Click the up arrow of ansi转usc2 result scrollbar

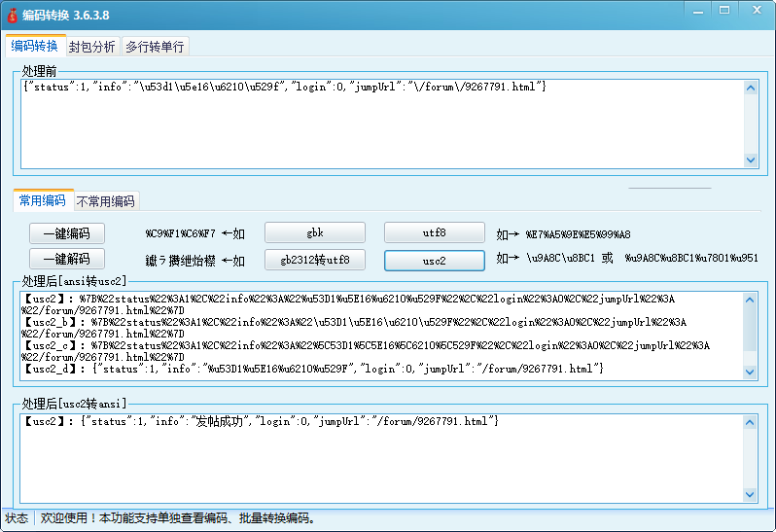pos(750,300)
